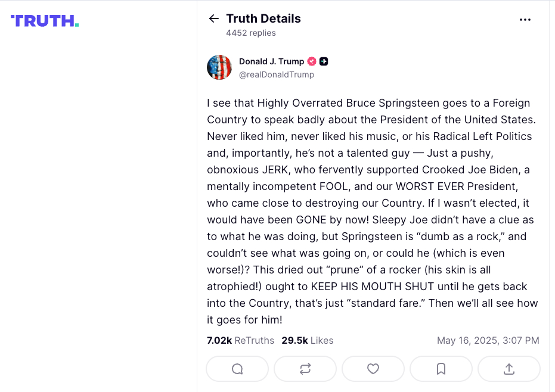Screen dimensions: 555x392
Task: Click the 4452 replies count
Action: coord(251,33)
